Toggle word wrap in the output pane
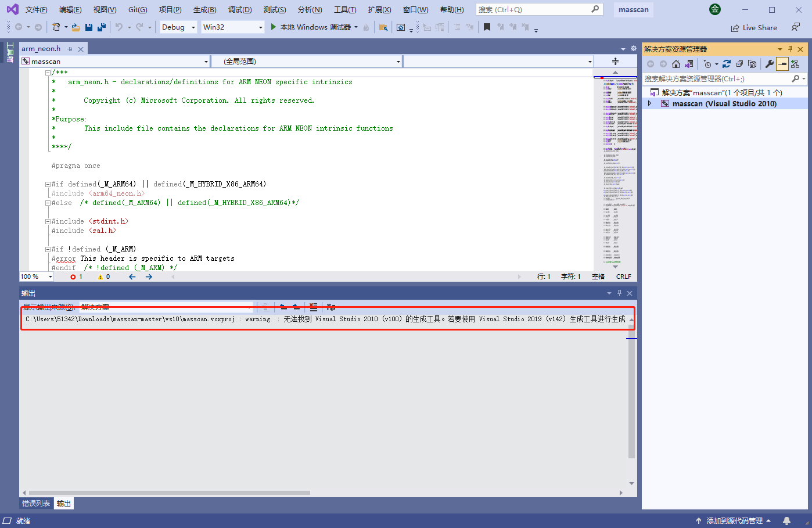 [331, 307]
